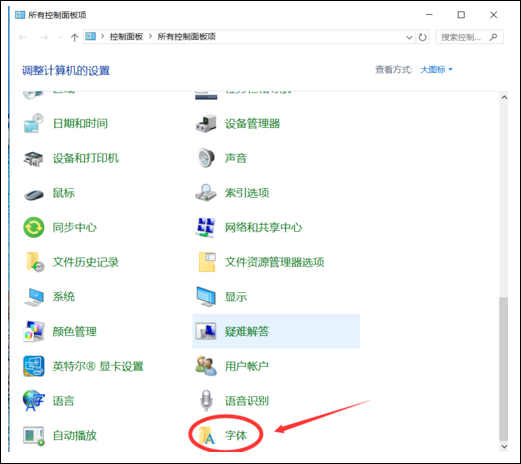The width and height of the screenshot is (521, 464).
Task: Expand chevron after 控制面板 in breadcrumb
Action: click(151, 36)
